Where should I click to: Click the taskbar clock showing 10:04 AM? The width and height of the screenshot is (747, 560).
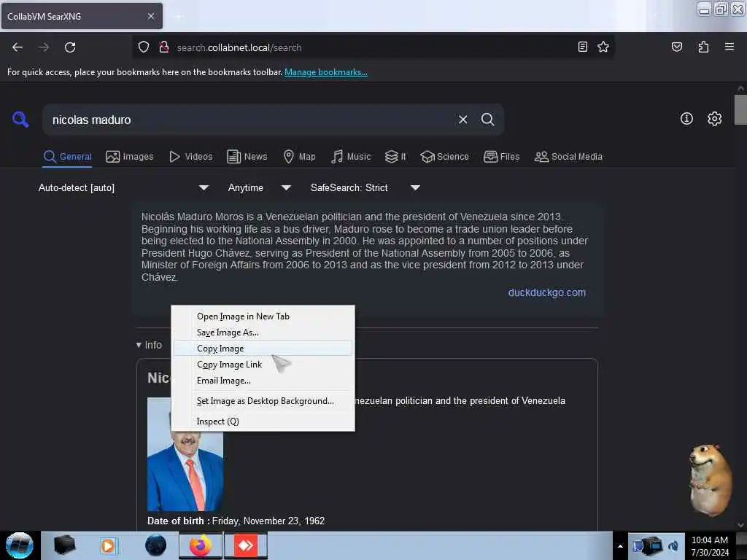click(709, 545)
